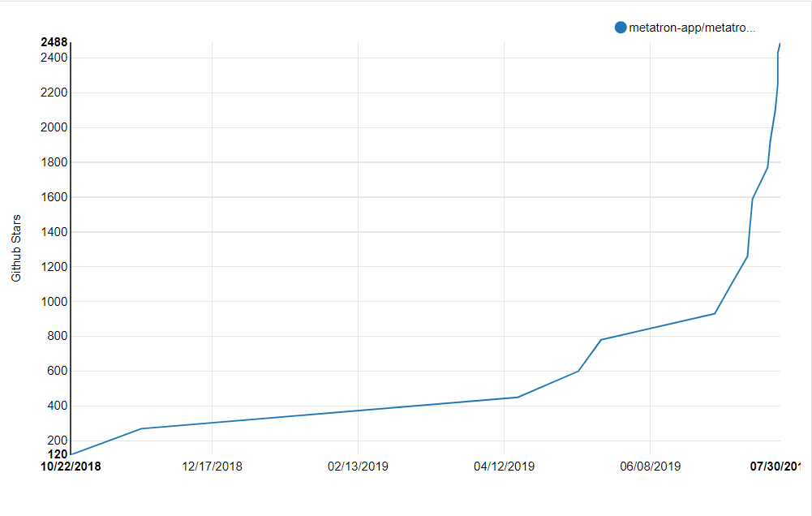Click the Github Stars axis title
Image resolution: width=812 pixels, height=516 pixels.
coord(16,248)
